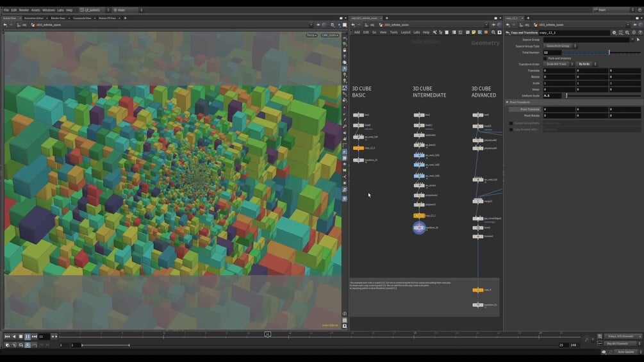Click current frame marker 11 on timeline
The width and height of the screenshot is (644, 362).
[x=267, y=334]
